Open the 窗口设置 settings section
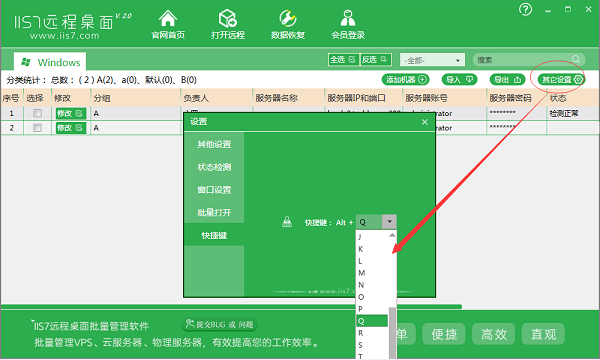This screenshot has height=360, width=600. [214, 190]
